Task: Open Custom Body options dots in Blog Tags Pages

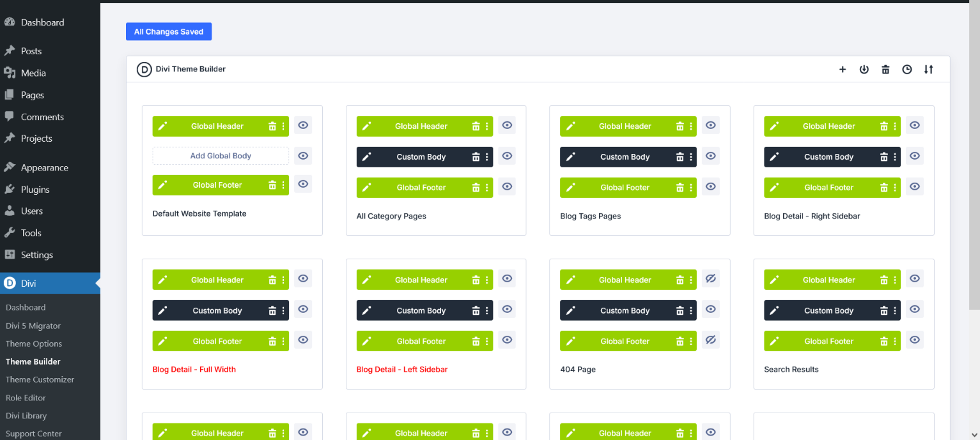Action: point(691,157)
